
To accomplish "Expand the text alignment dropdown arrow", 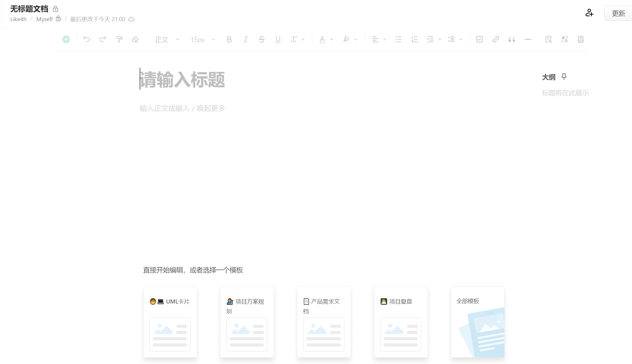I will (x=385, y=40).
